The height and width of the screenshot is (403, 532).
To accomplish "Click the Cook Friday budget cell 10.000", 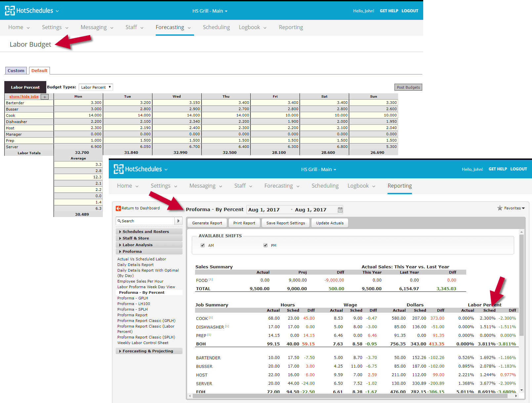I will (x=275, y=115).
